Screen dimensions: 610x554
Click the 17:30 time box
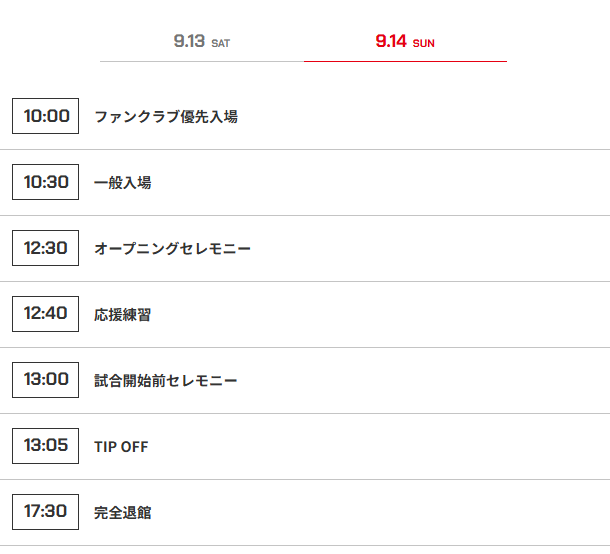(x=46, y=512)
